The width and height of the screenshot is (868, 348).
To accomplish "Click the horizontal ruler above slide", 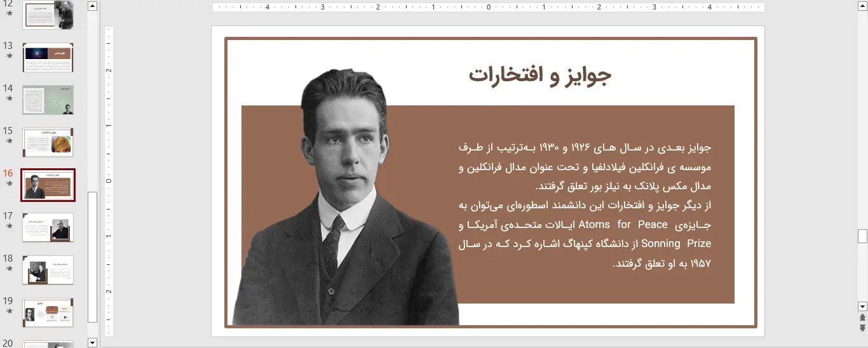I will pos(488,8).
